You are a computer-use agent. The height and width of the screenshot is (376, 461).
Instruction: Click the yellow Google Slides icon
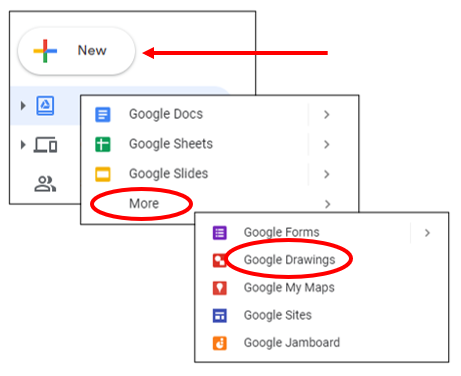click(103, 174)
